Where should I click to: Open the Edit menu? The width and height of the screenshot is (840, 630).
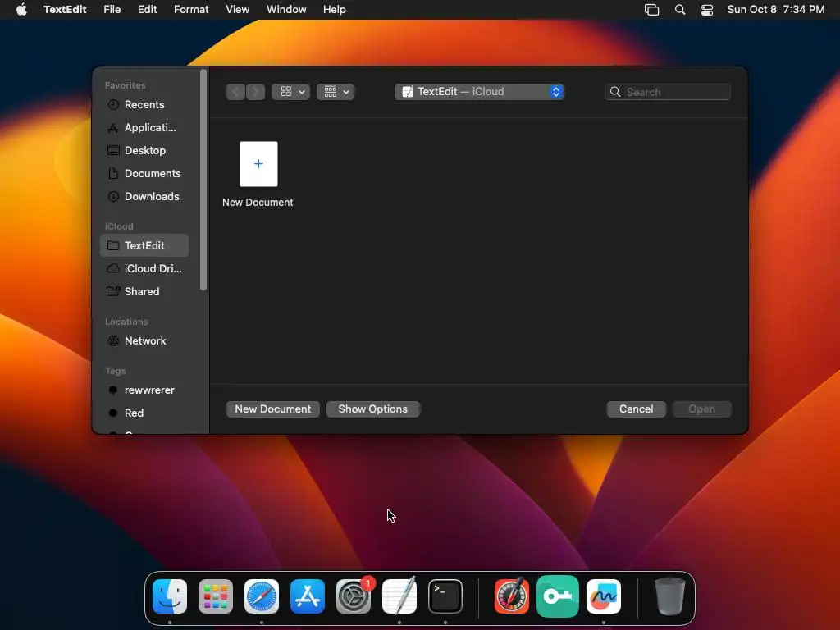click(147, 10)
